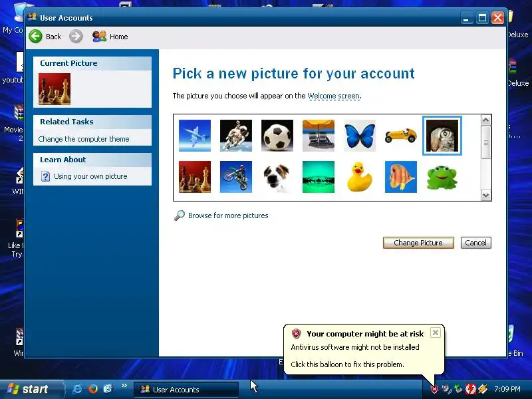Pick the chess pieces picture in list
The image size is (532, 399).
195,177
